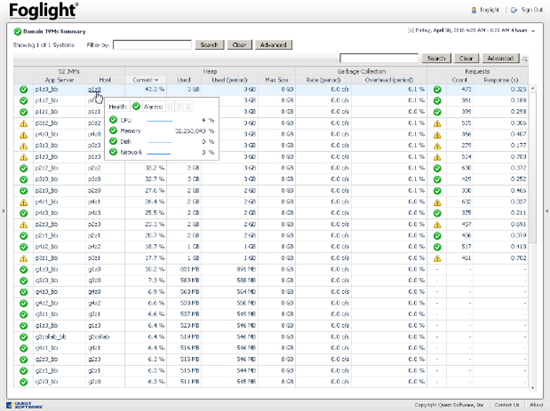550x411 pixels.
Task: Click the Health green check icon in the popup
Action: [136, 106]
